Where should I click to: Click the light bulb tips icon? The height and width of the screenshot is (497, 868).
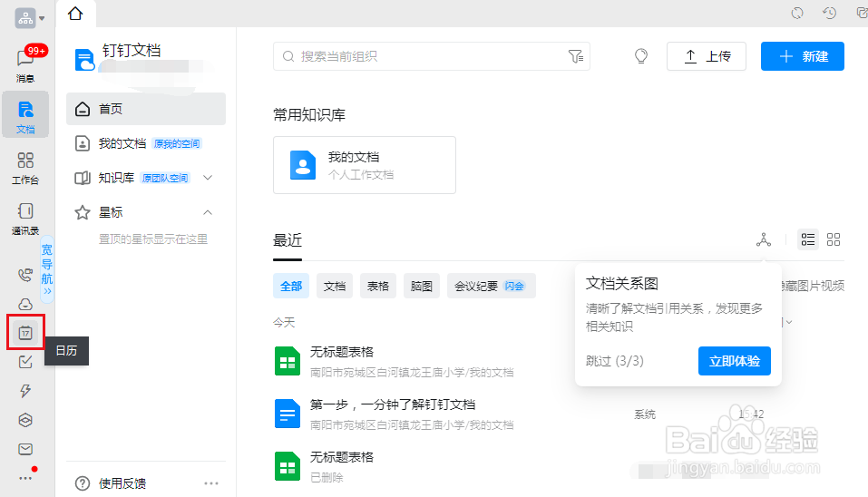(x=641, y=56)
